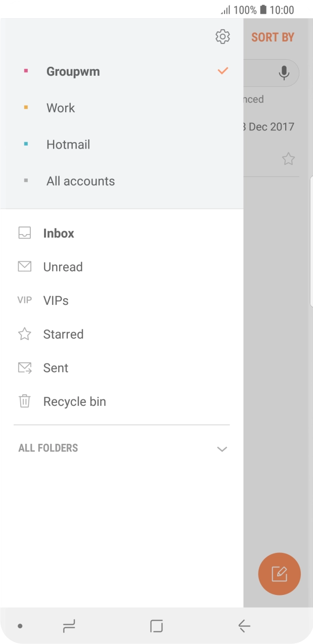Image resolution: width=313 pixels, height=644 pixels.
Task: Select the Groupwm account
Action: tap(73, 71)
